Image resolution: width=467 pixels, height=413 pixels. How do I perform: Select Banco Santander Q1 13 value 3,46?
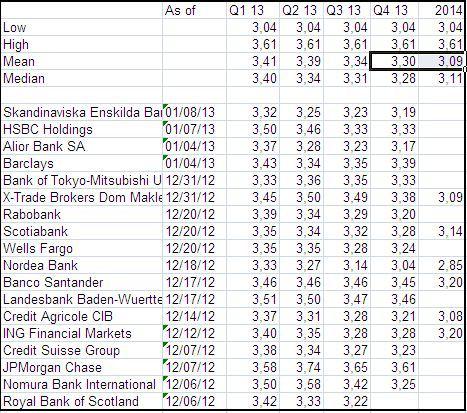(x=253, y=282)
